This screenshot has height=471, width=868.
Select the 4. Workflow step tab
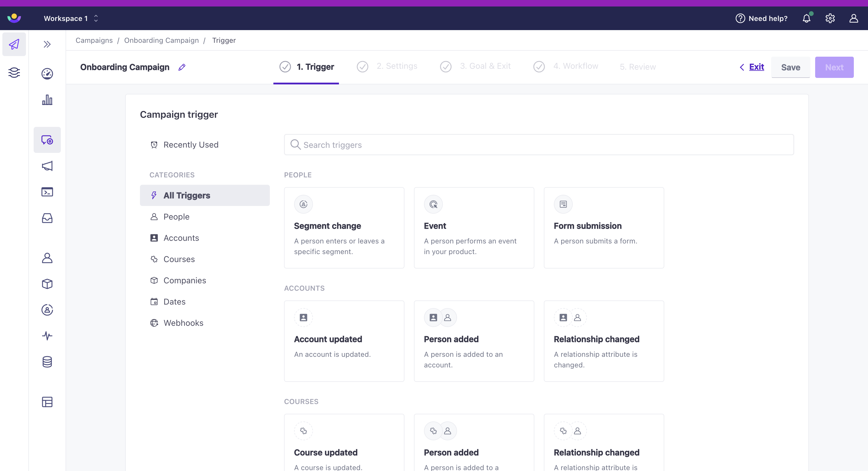[566, 66]
